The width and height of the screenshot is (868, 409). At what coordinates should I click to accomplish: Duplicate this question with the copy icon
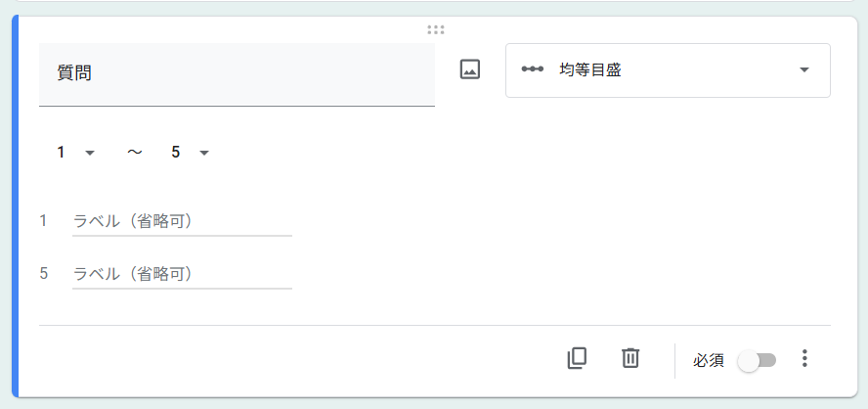point(577,358)
